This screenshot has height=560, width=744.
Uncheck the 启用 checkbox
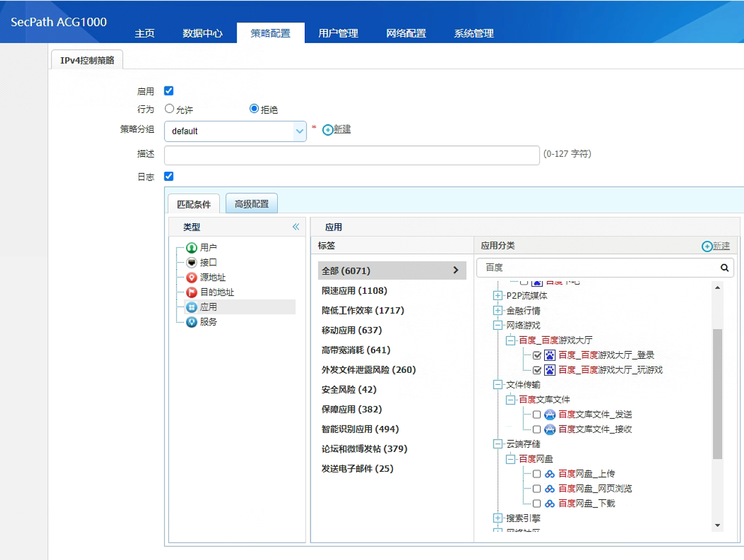click(169, 90)
